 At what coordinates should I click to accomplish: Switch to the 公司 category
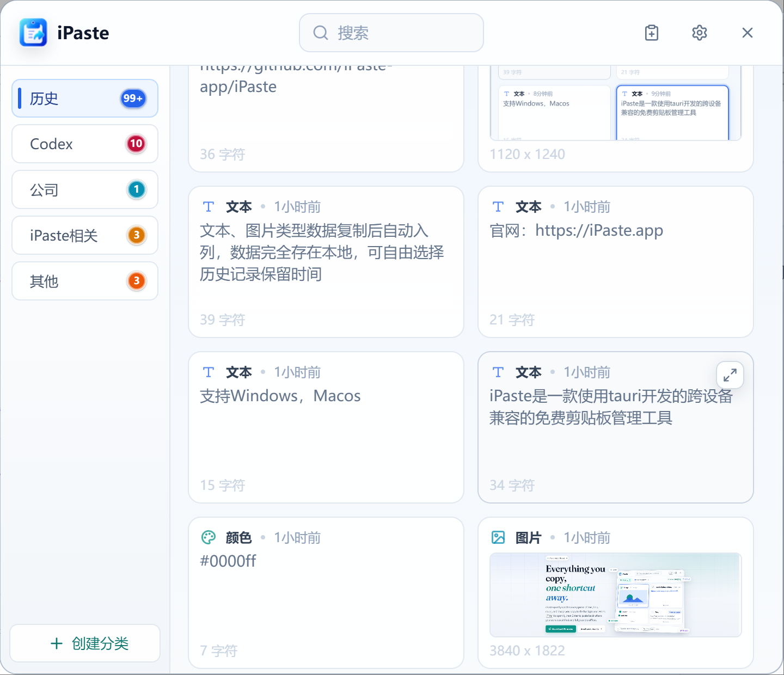[x=85, y=189]
